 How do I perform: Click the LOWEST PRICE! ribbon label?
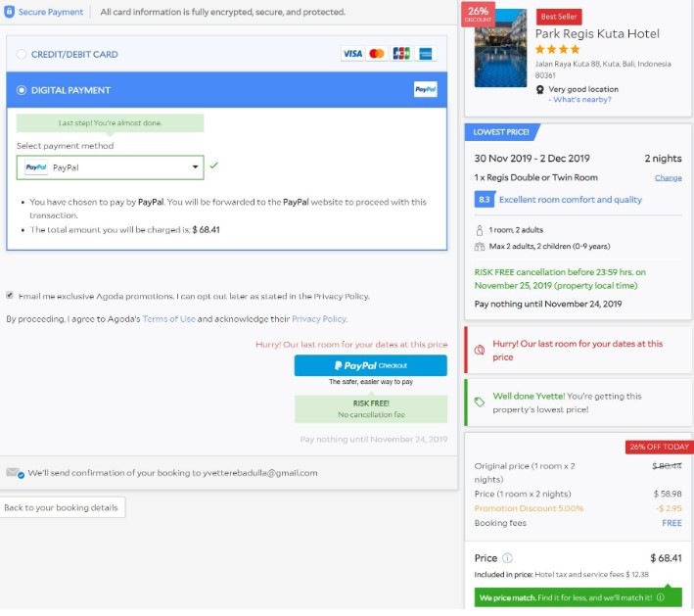click(501, 132)
